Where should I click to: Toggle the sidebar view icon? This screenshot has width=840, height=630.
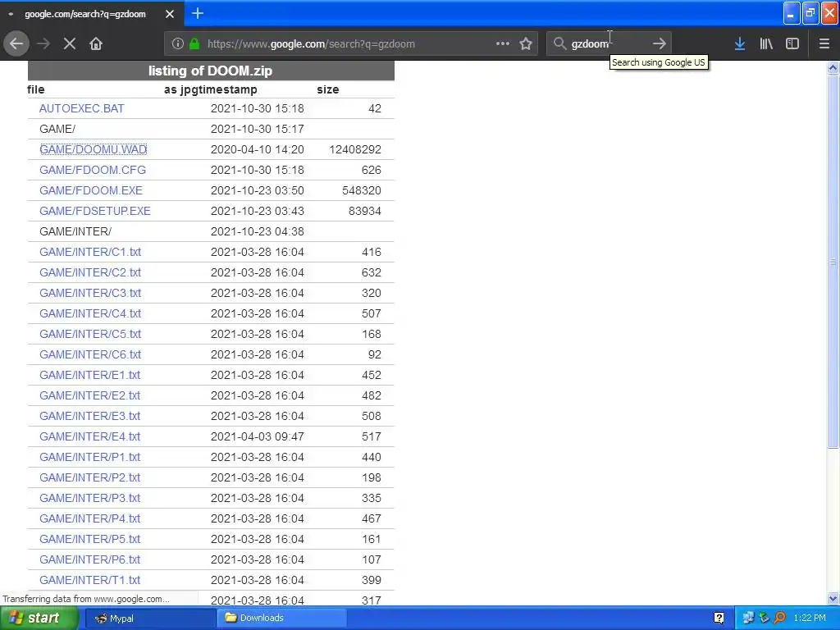click(792, 43)
